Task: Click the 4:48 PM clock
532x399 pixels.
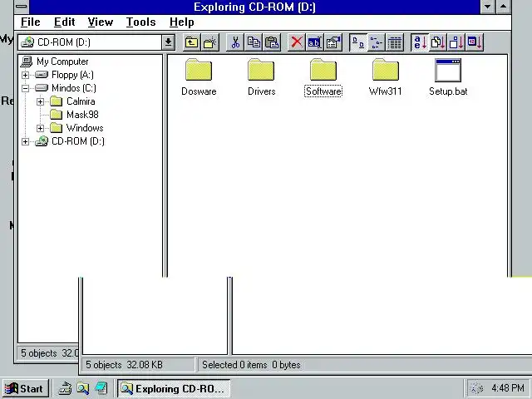Action: coord(508,388)
